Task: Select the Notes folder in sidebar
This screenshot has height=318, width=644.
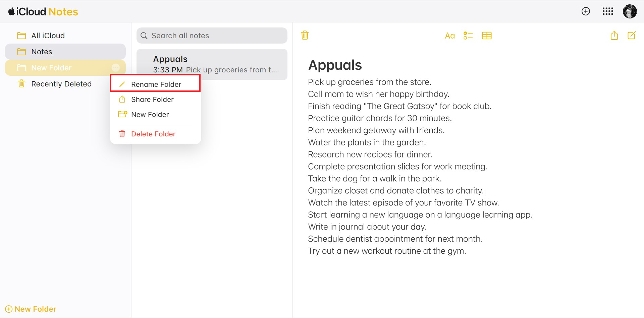Action: [x=42, y=52]
